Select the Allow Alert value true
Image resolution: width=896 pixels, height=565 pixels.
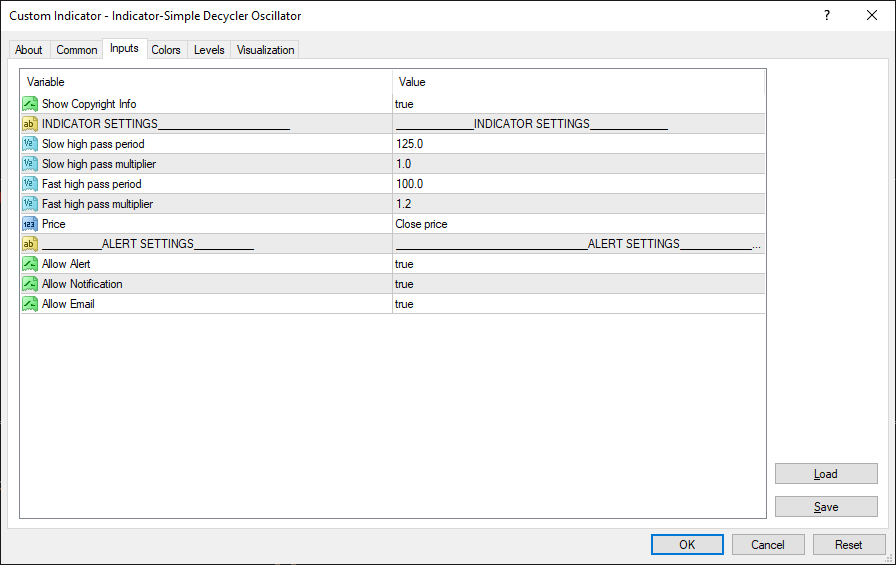coord(404,264)
